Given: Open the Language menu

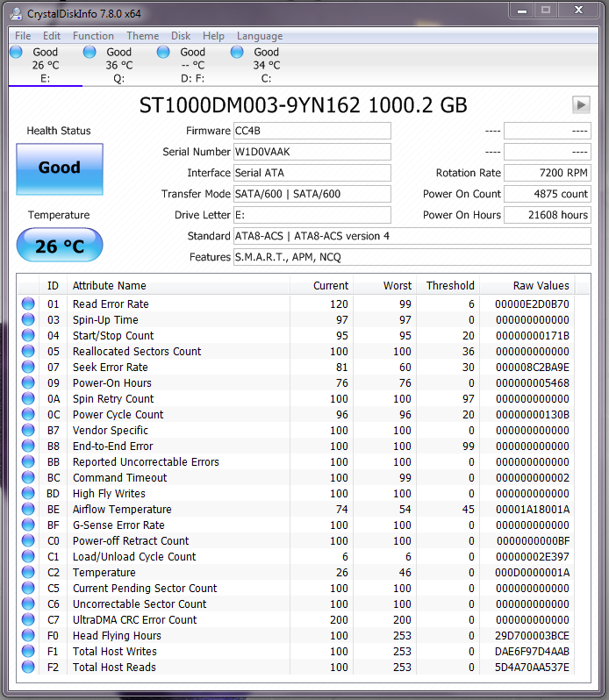Looking at the screenshot, I should coord(260,36).
